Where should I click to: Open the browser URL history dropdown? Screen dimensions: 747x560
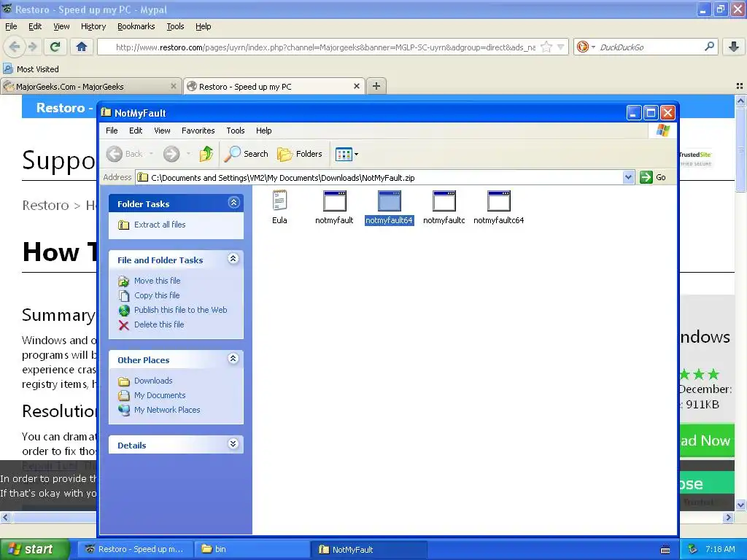(x=561, y=47)
